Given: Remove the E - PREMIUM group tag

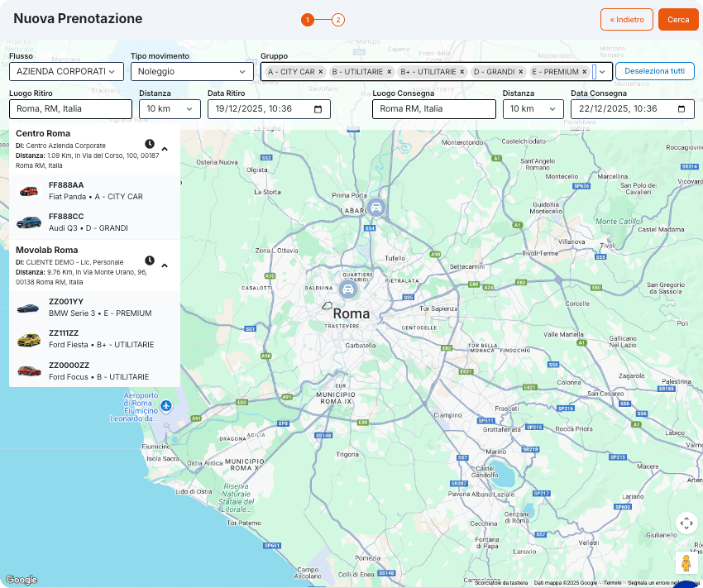Looking at the screenshot, I should click(x=584, y=72).
